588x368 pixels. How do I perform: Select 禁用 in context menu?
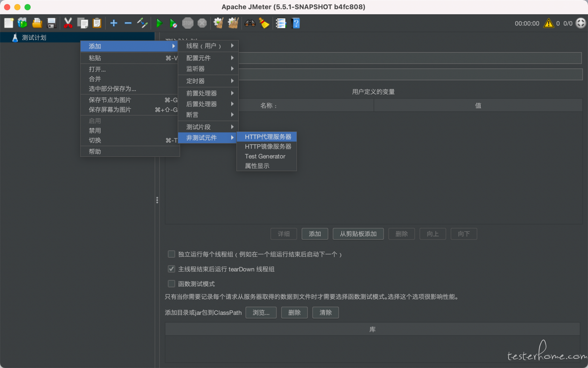pyautogui.click(x=130, y=131)
